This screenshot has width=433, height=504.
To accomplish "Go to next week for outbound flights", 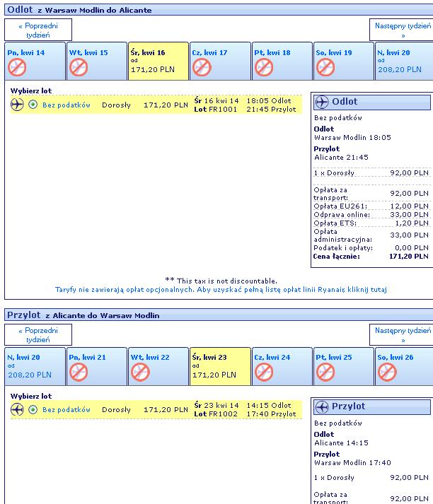I will pyautogui.click(x=403, y=30).
